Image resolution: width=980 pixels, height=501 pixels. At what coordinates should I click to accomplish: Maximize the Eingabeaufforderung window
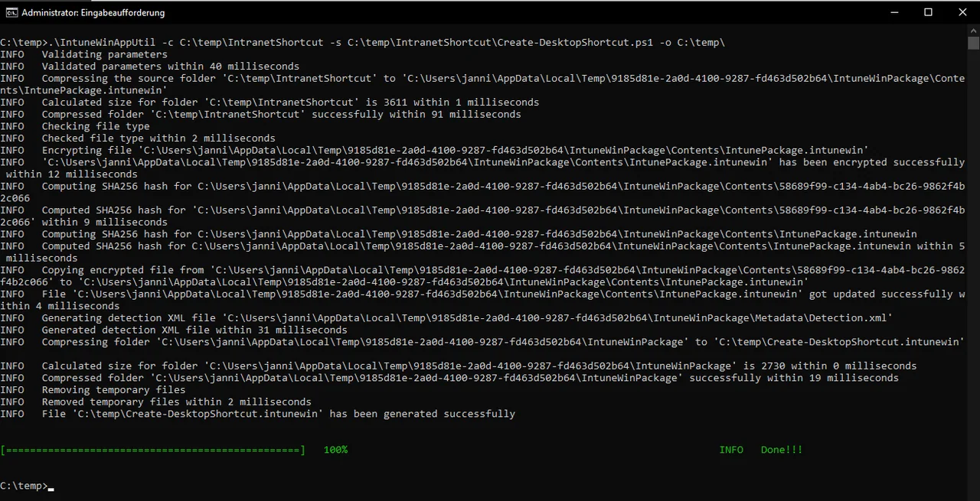(x=928, y=12)
